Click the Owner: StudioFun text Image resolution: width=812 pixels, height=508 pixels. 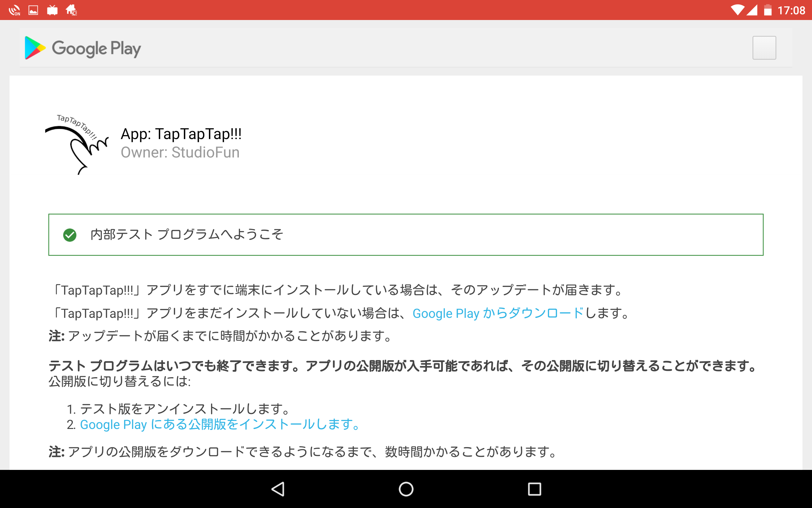[x=180, y=152]
